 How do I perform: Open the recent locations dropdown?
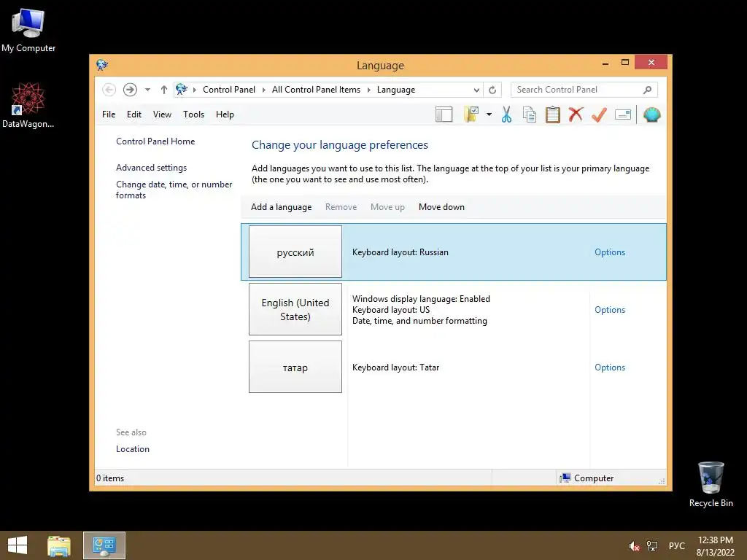[x=147, y=90]
